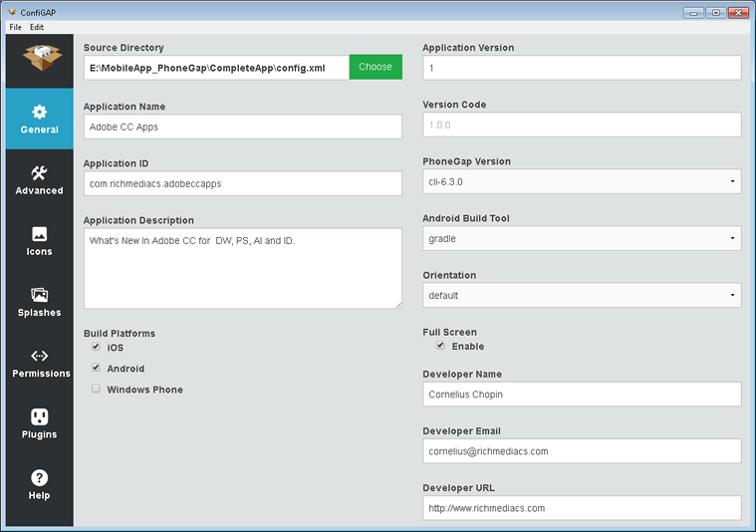Screen dimensions: 756x532
Task: Click the Developer Email field
Action: point(582,451)
